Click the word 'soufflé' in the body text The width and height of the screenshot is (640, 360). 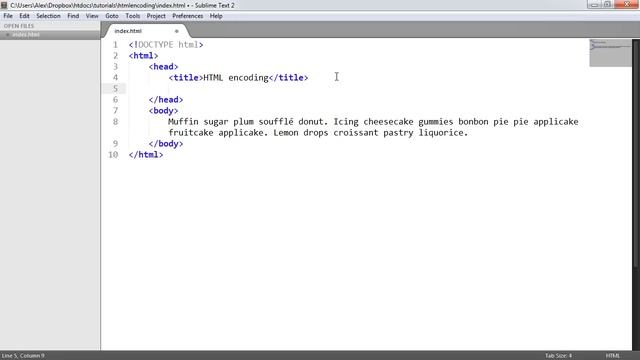pyautogui.click(x=276, y=122)
